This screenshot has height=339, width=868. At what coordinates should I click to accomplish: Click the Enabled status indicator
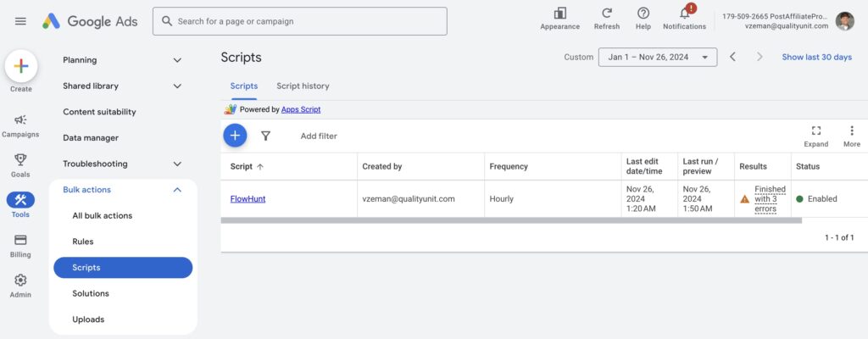[816, 199]
